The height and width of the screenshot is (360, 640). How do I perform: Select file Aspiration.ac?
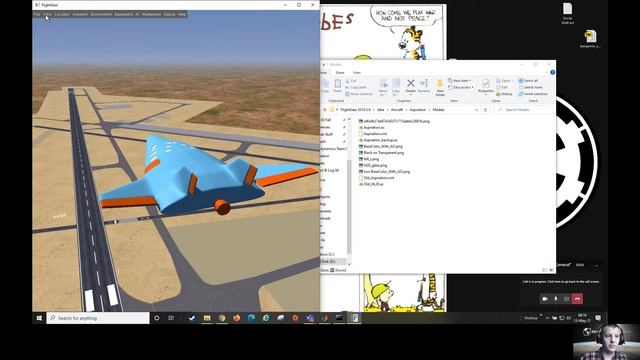(x=371, y=127)
